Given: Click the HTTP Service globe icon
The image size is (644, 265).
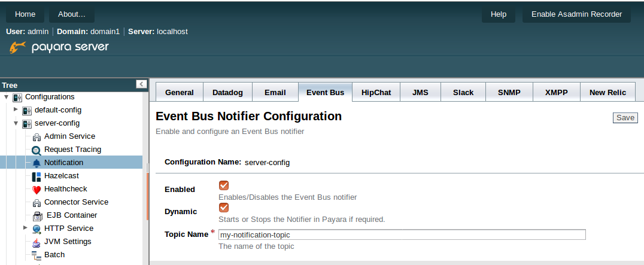Looking at the screenshot, I should 37,229.
